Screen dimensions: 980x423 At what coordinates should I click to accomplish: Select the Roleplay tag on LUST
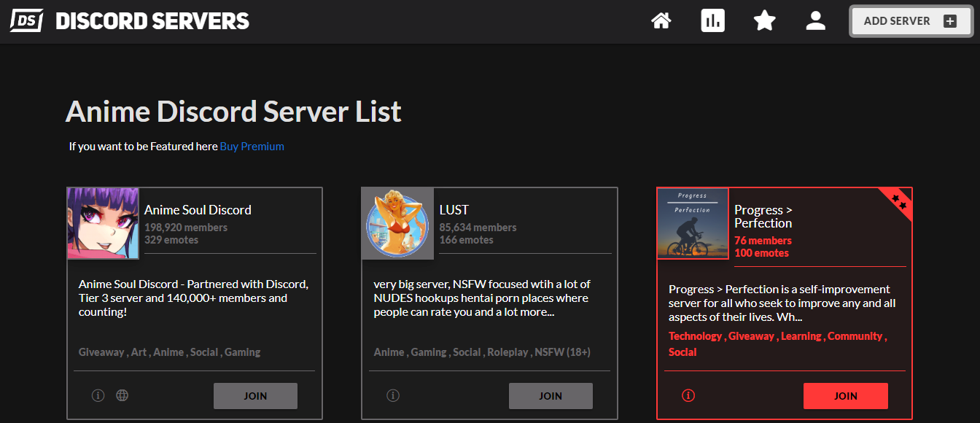pos(507,352)
